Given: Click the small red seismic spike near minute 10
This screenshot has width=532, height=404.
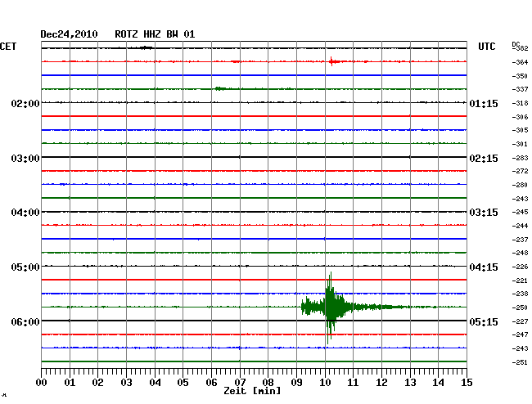Looking at the screenshot, I should click(331, 61).
